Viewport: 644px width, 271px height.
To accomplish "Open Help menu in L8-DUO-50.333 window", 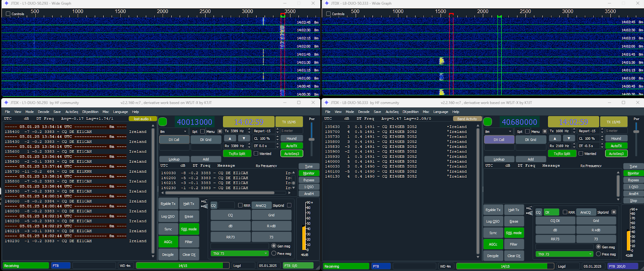I will click(x=456, y=112).
